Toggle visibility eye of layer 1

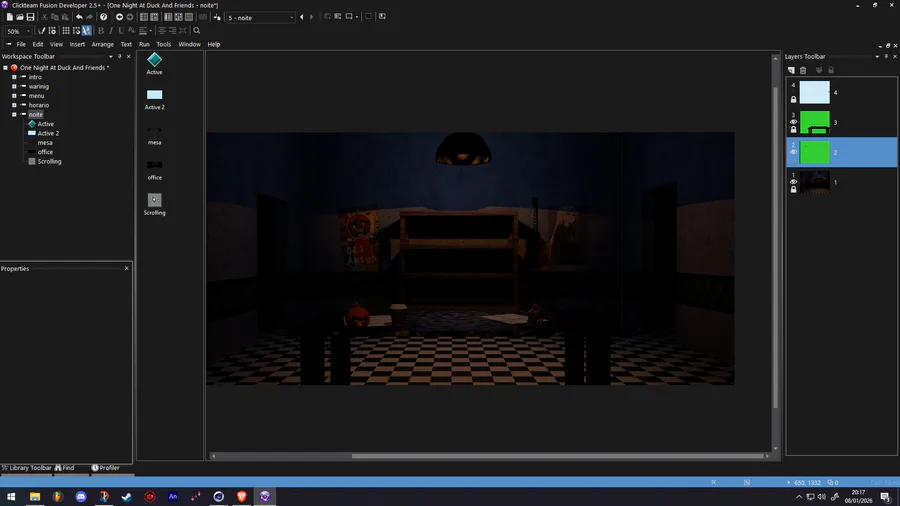794,182
